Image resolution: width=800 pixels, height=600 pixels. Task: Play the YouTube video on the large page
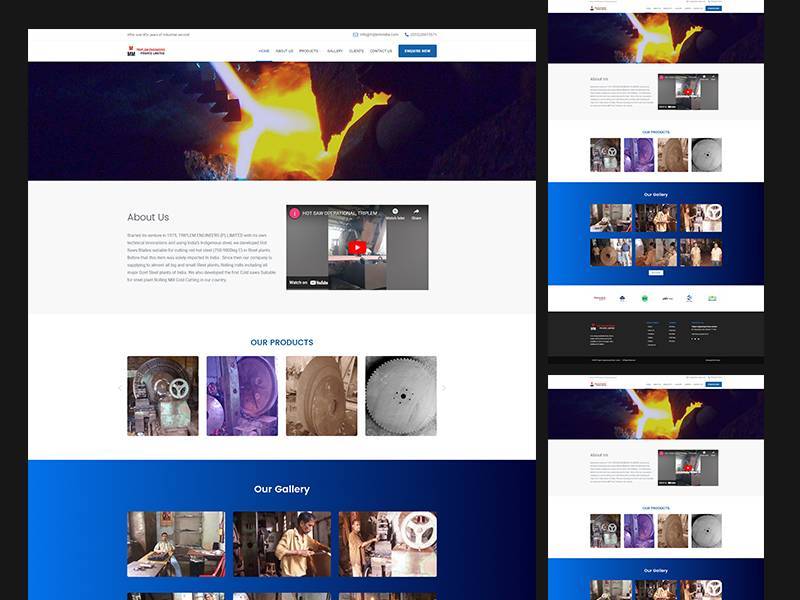tap(357, 247)
